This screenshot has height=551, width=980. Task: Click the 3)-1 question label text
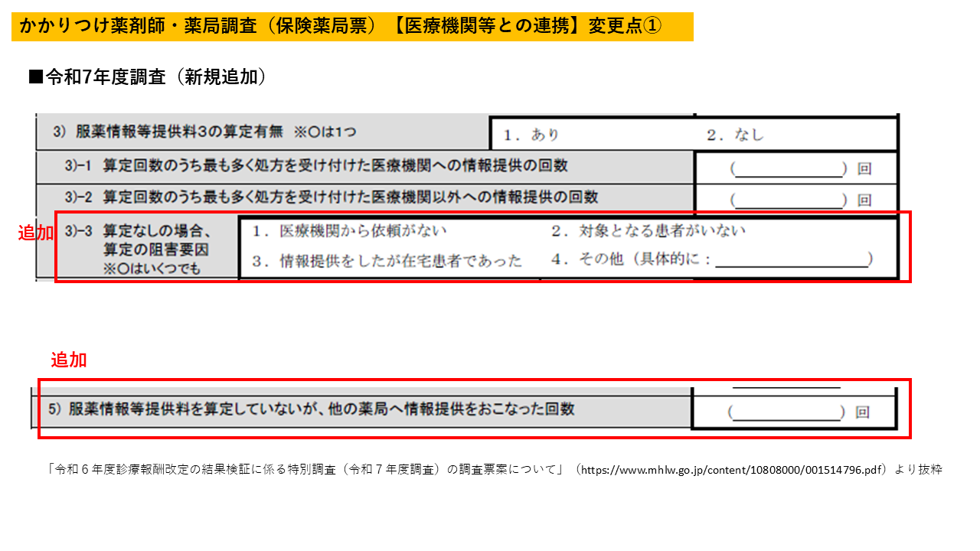coord(316,165)
